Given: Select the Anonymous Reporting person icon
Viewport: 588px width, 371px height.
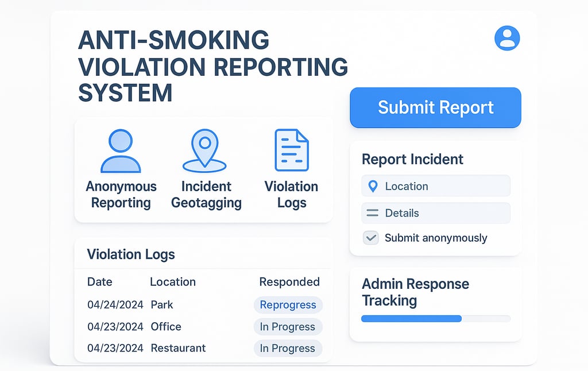Looking at the screenshot, I should [121, 150].
